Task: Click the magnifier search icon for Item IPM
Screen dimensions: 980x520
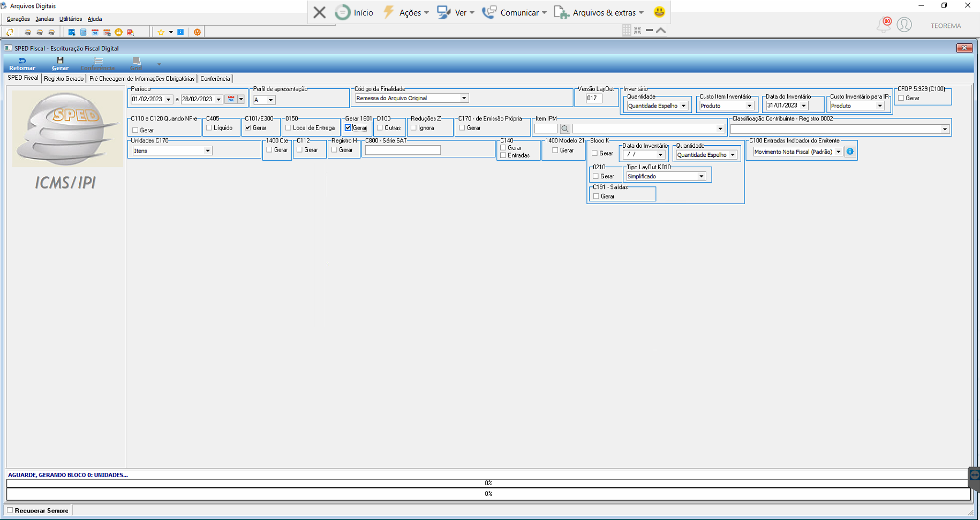Action: pyautogui.click(x=564, y=129)
